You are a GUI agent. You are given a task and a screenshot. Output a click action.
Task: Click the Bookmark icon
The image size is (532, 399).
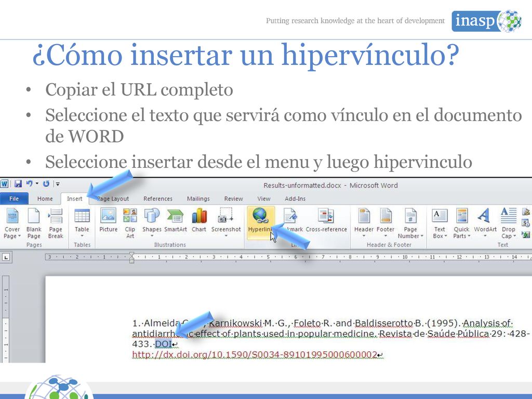click(x=291, y=217)
